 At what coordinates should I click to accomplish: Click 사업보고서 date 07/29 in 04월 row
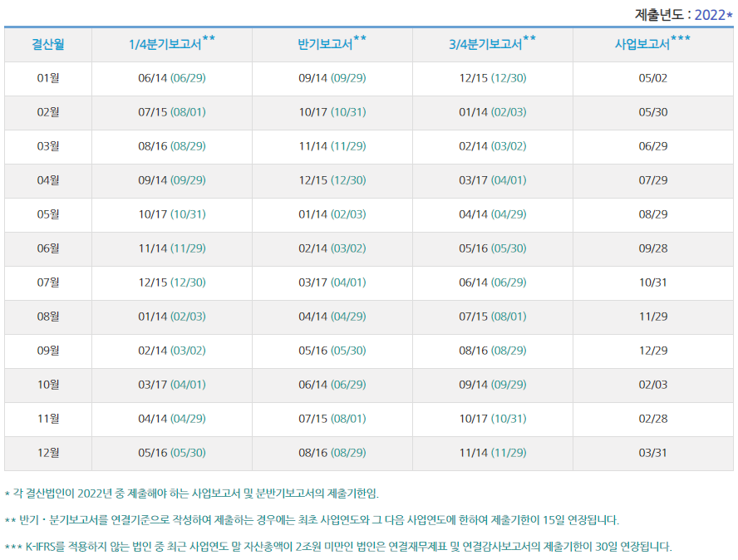pyautogui.click(x=652, y=180)
